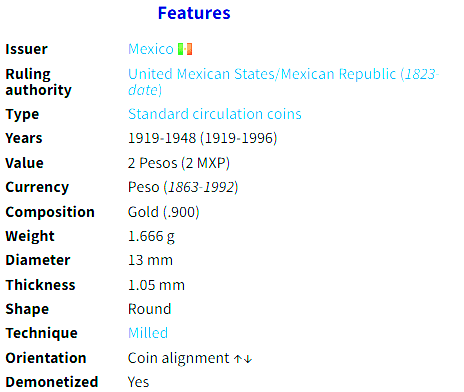Click the Composition label
Viewport: 464px width, 392px height.
tap(50, 212)
